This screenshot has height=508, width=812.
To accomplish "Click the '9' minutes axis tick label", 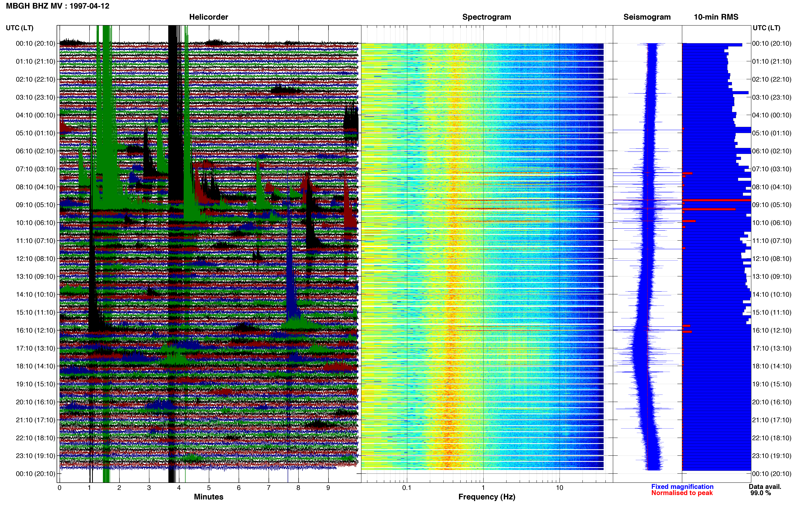I will pos(328,488).
